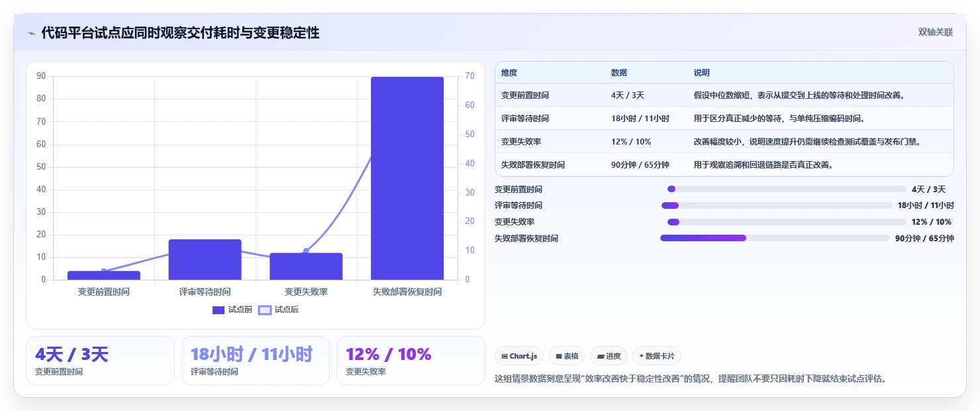Click the 失败部署恢复时间 bar in chart
The height and width of the screenshot is (411, 980).
[x=407, y=178]
